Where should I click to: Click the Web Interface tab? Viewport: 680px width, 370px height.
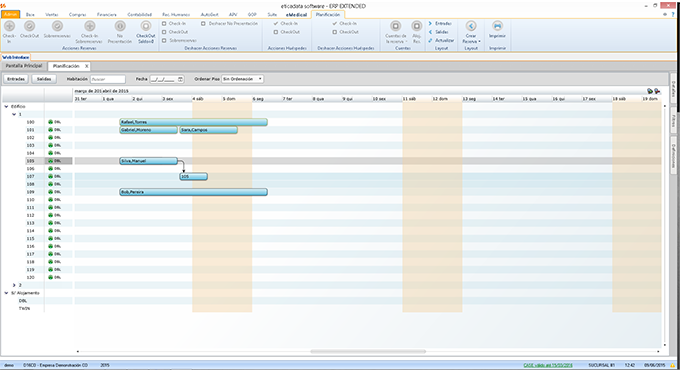(x=15, y=57)
